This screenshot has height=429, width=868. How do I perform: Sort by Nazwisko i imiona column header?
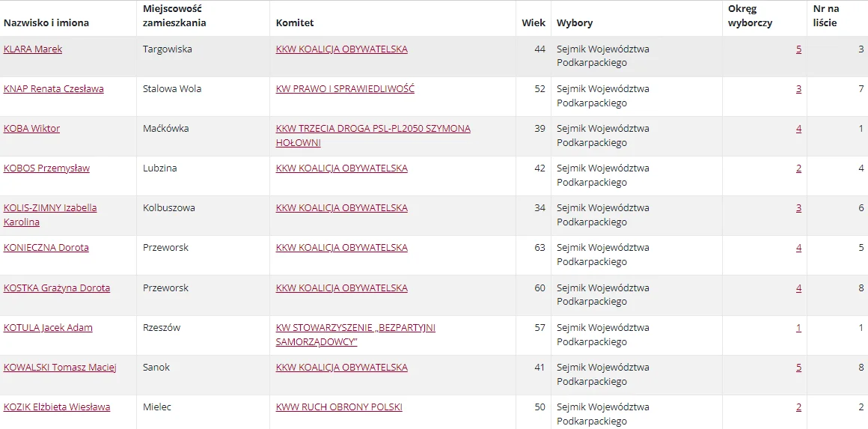point(46,23)
